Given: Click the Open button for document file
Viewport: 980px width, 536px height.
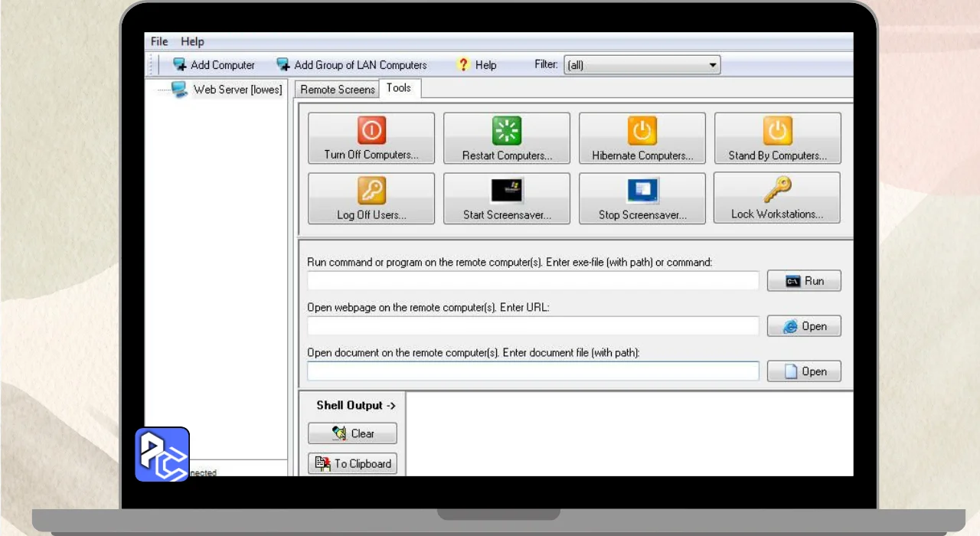Looking at the screenshot, I should 804,371.
